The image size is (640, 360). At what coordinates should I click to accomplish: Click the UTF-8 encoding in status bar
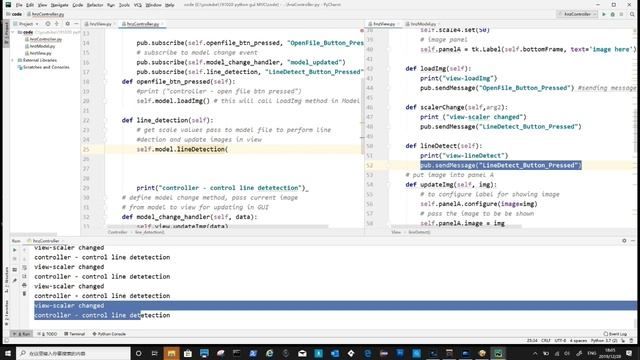[x=560, y=340]
